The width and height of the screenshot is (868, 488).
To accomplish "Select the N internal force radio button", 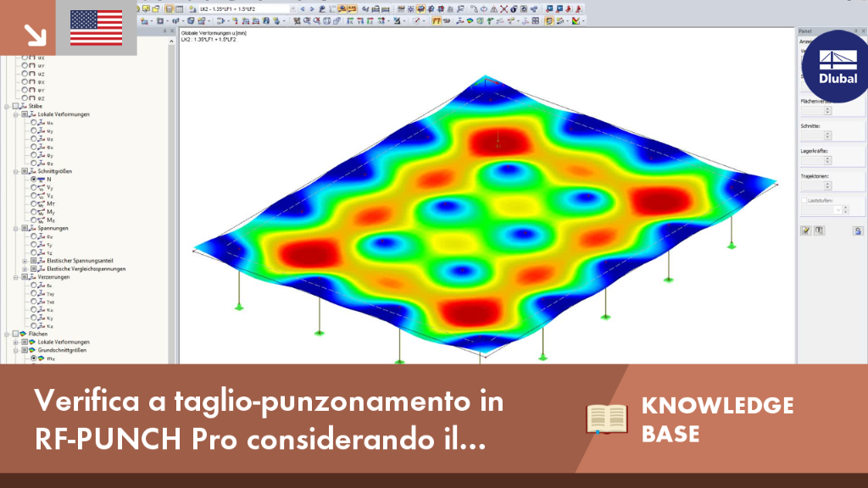I will pos(34,180).
